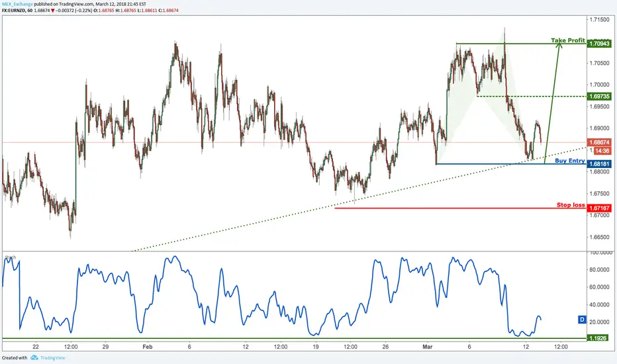The width and height of the screenshot is (617, 364).
Task: Click the H:1.68765 high value
Action: point(126,11)
